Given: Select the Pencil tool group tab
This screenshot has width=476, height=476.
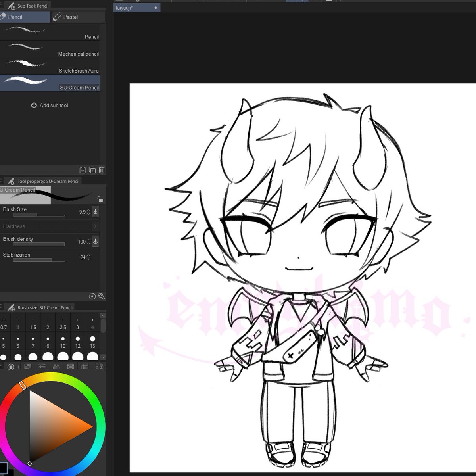Looking at the screenshot, I should click(x=25, y=17).
